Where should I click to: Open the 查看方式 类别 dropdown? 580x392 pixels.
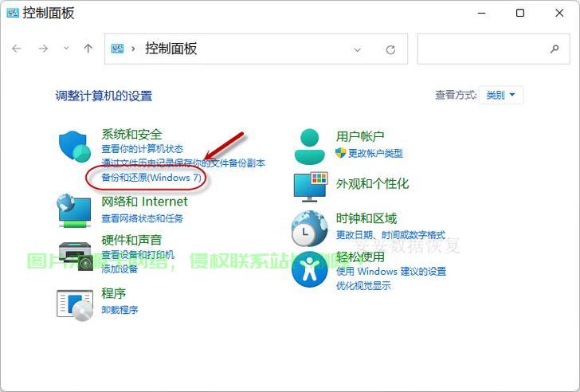tap(501, 95)
